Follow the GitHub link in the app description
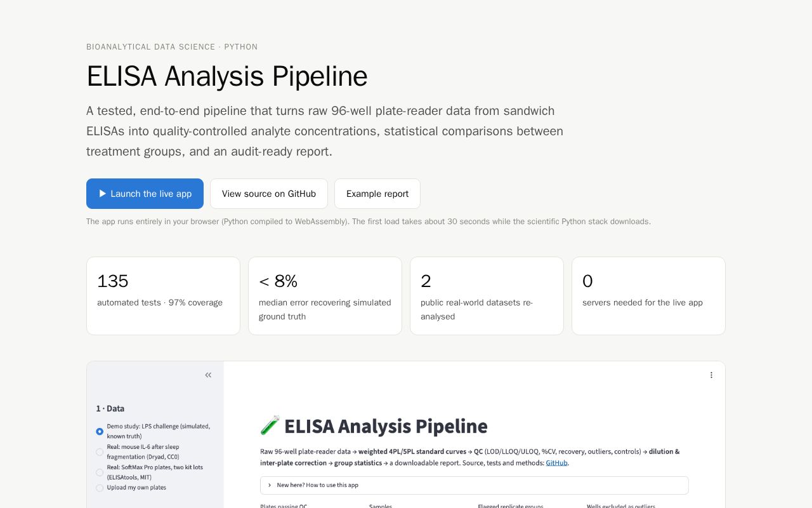The height and width of the screenshot is (508, 812). [556, 463]
